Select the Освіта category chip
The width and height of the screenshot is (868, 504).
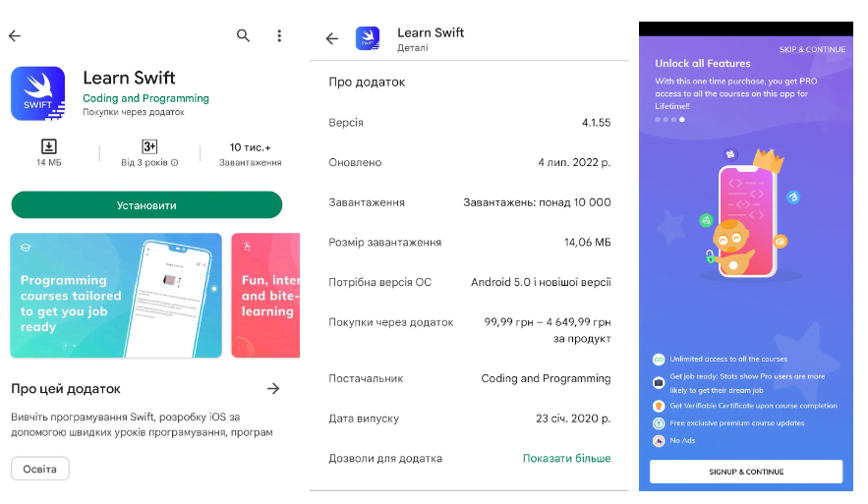pyautogui.click(x=40, y=470)
